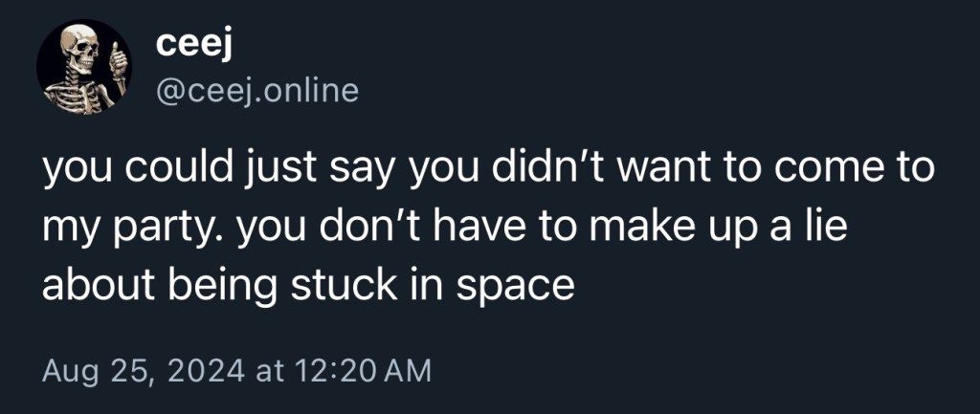Click the word "lie" in the post
Viewport: 980px width, 414px height.
point(818,229)
